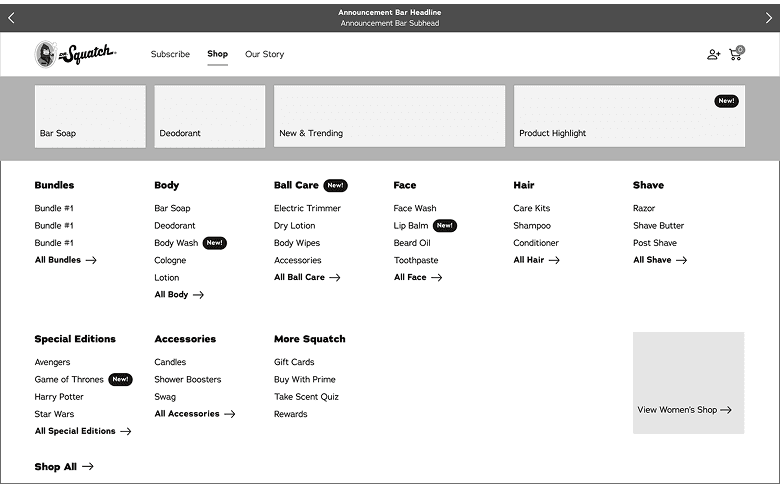
Task: Open the Deodorant featured card
Action: point(209,116)
